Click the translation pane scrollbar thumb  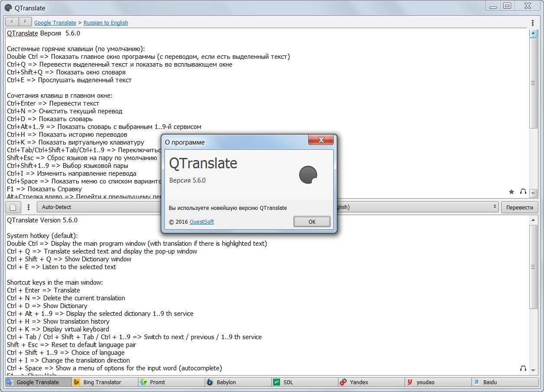tap(533, 267)
